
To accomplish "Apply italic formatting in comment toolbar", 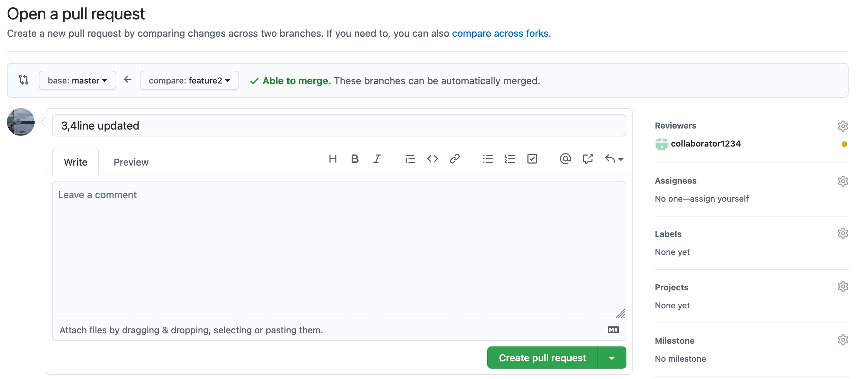I will coord(377,159).
